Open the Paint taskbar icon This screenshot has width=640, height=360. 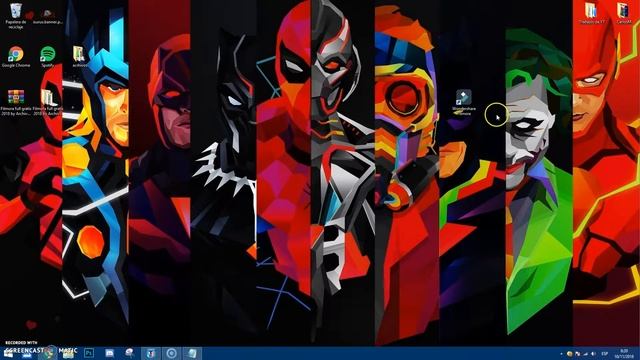point(130,353)
